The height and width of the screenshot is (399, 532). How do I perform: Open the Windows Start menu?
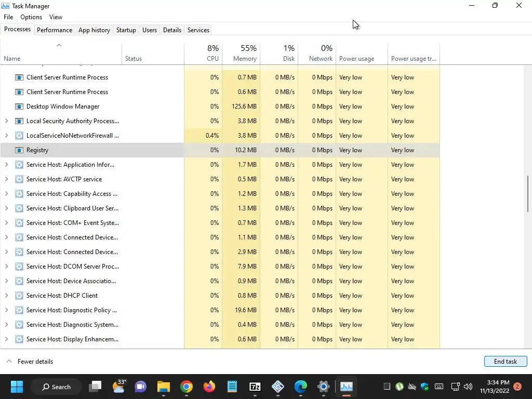(17, 387)
